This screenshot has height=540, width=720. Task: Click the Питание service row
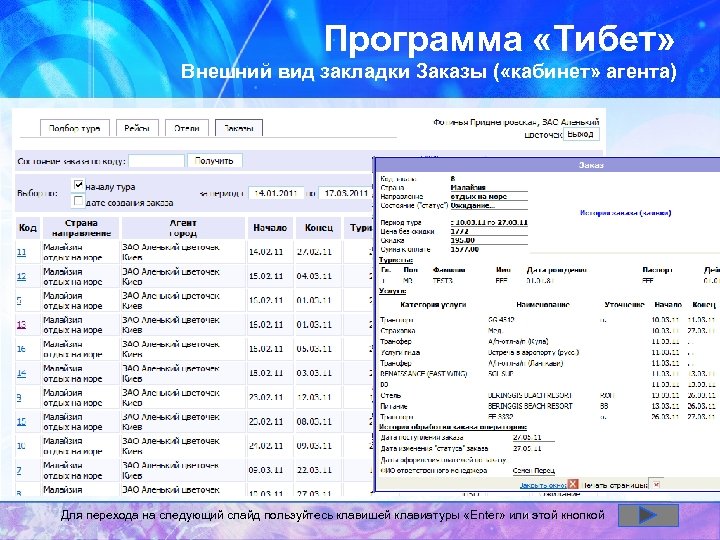point(547,406)
